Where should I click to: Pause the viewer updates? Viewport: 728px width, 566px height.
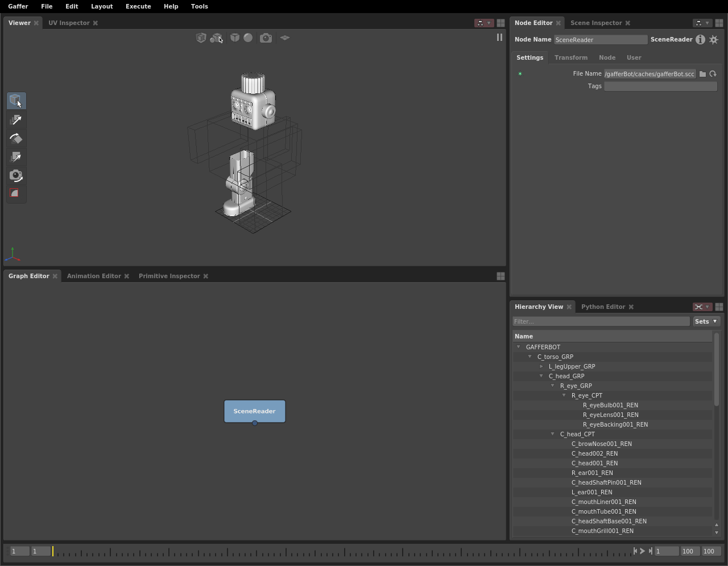[499, 38]
